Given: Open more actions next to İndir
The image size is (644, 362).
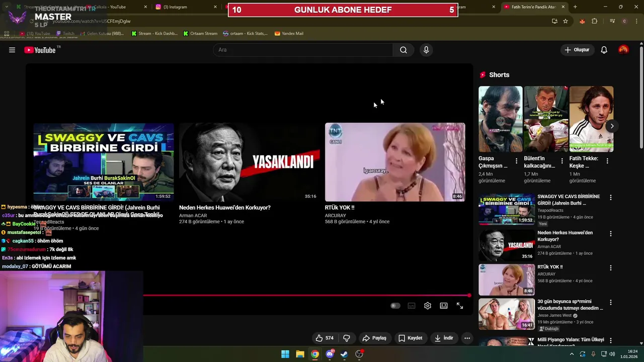Looking at the screenshot, I should 467,338.
